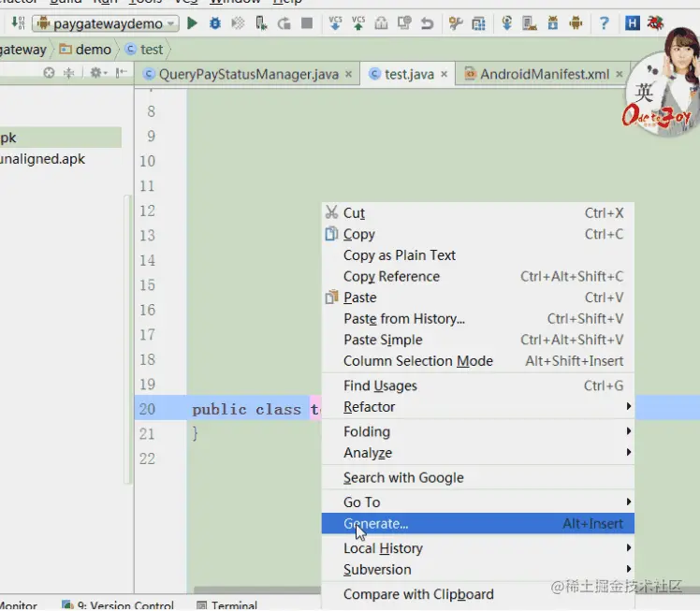Open Settings wrench icon
The image size is (700, 611).
pos(456,22)
